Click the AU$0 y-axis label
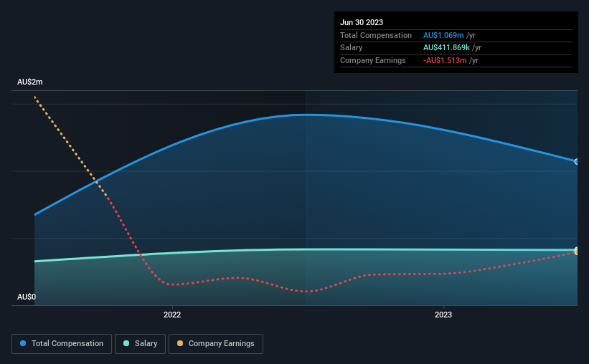 click(x=27, y=297)
